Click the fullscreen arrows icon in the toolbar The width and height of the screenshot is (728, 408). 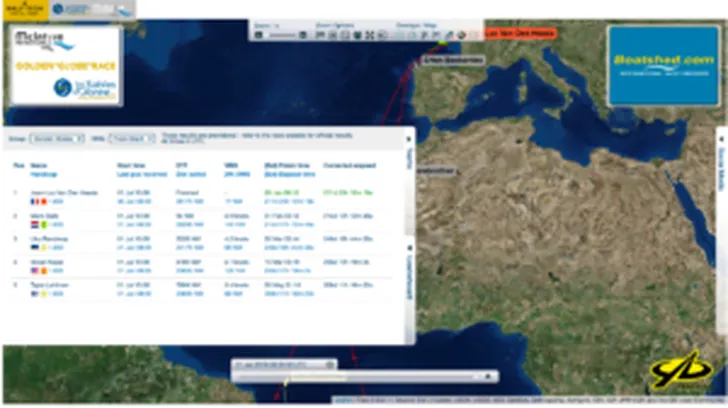pyautogui.click(x=368, y=35)
